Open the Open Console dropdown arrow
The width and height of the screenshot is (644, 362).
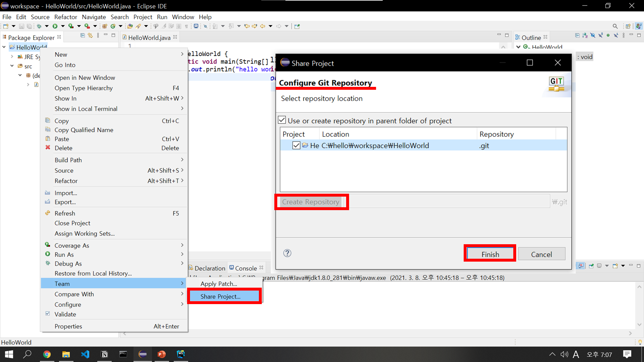(x=623, y=266)
